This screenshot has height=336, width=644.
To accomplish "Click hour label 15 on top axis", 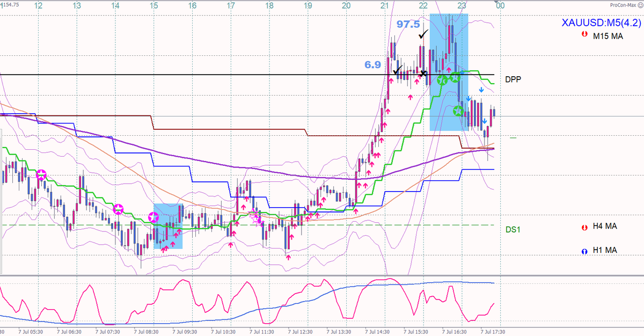I will coord(154,5).
